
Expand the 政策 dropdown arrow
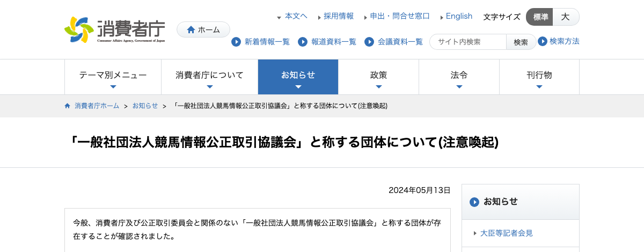click(379, 87)
